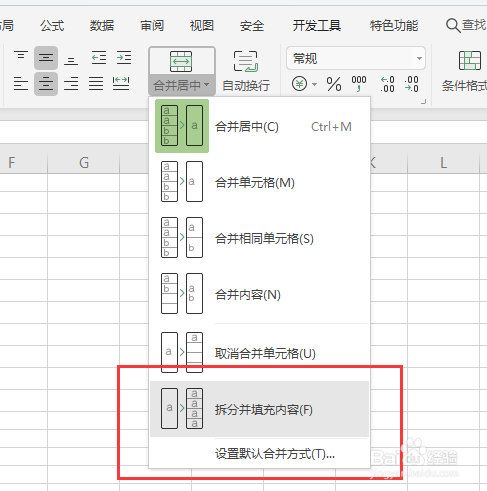Open the 特色功能 tab
This screenshot has width=487, height=491.
pyautogui.click(x=394, y=26)
